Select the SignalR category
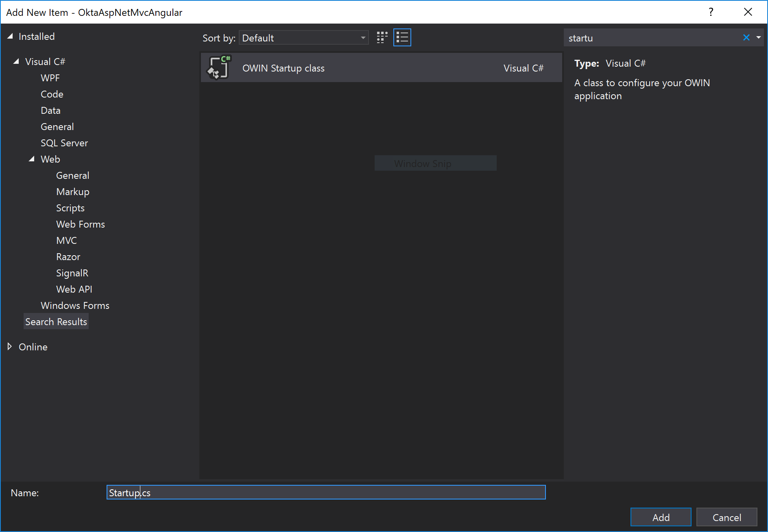768x532 pixels. [72, 273]
